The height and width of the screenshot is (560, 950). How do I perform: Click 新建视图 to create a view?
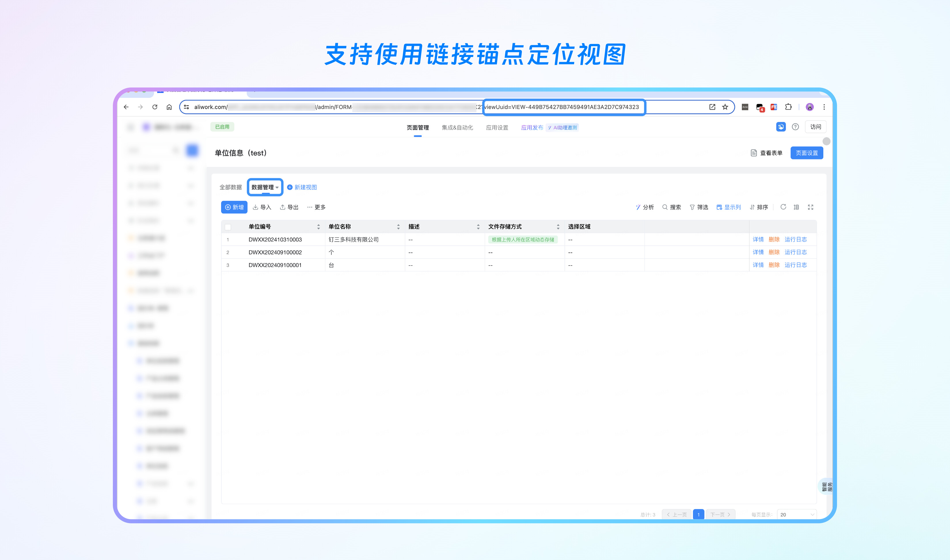(302, 187)
